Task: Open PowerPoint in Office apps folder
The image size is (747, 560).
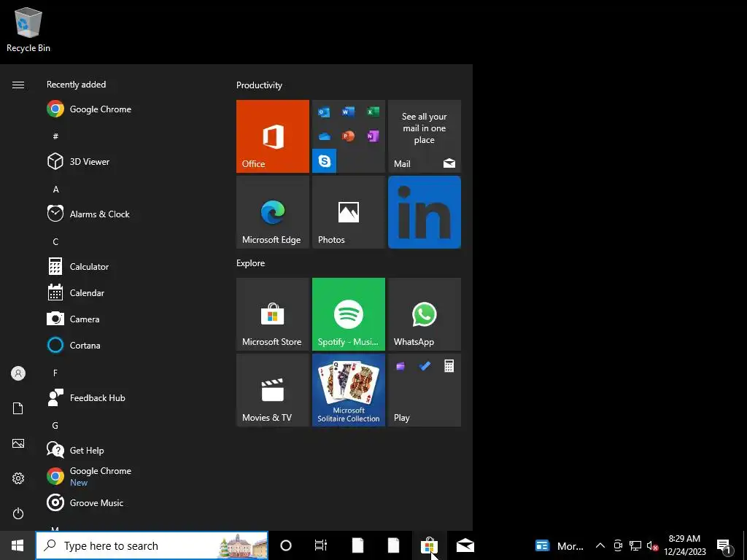Action: (x=348, y=136)
